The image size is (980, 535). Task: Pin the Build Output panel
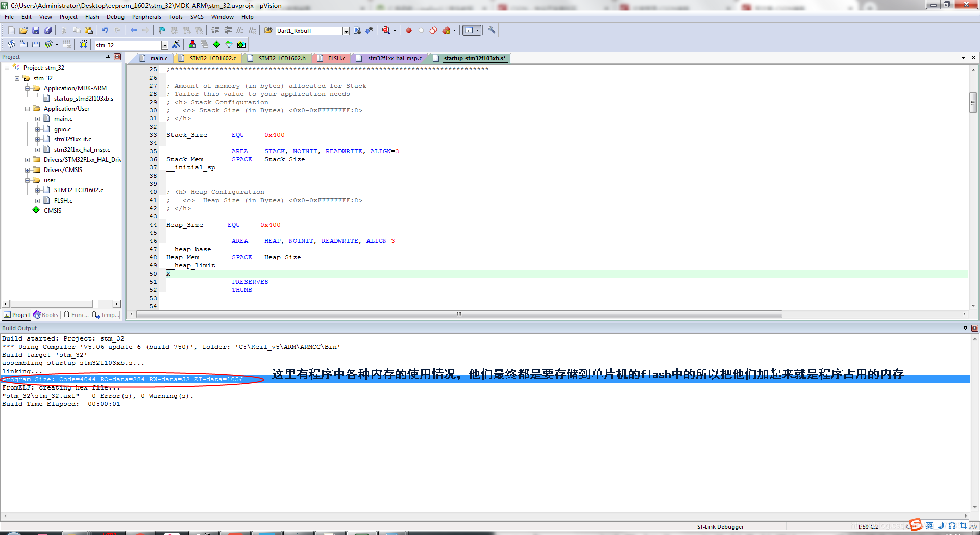[x=965, y=328]
